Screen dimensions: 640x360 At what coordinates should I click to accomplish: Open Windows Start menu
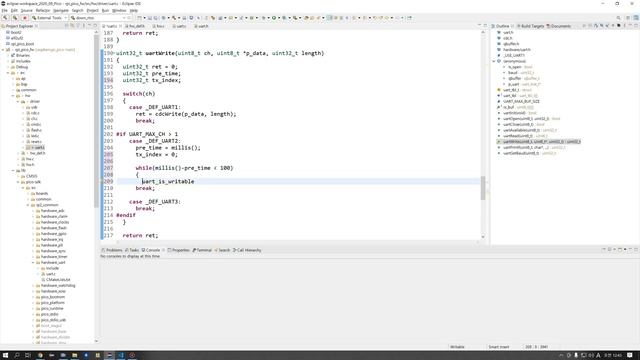pos(6,356)
